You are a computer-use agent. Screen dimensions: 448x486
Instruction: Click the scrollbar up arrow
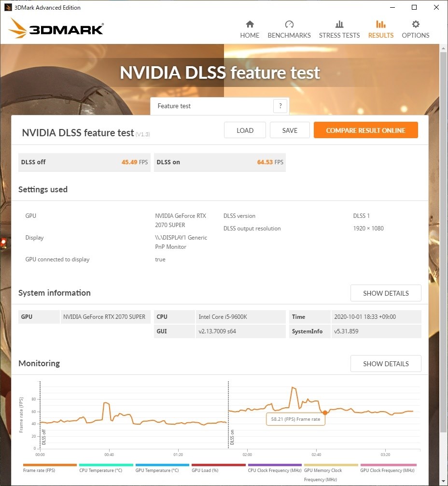click(x=443, y=48)
